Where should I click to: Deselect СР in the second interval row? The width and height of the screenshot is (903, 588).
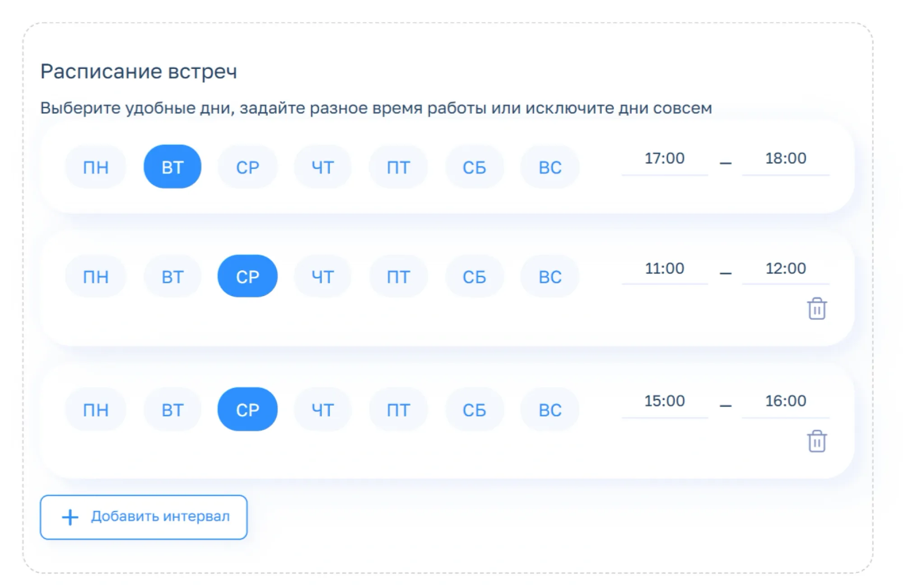(x=247, y=277)
